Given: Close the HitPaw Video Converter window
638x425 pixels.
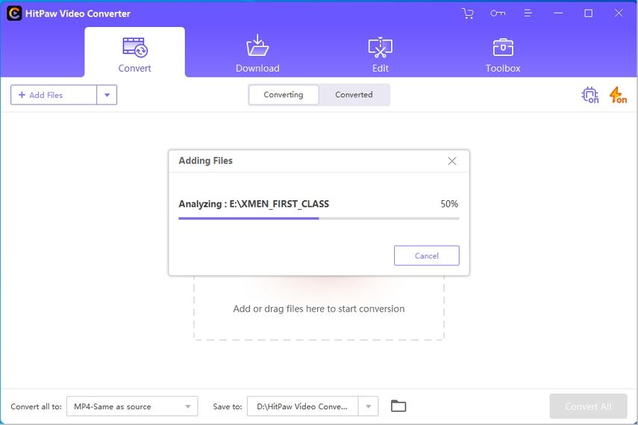Looking at the screenshot, I should [x=618, y=13].
